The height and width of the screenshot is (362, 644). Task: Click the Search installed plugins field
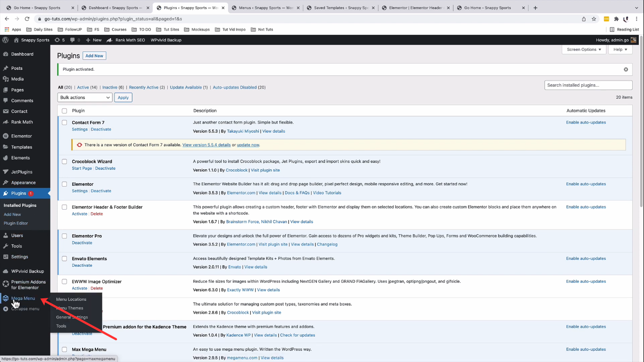tap(588, 85)
